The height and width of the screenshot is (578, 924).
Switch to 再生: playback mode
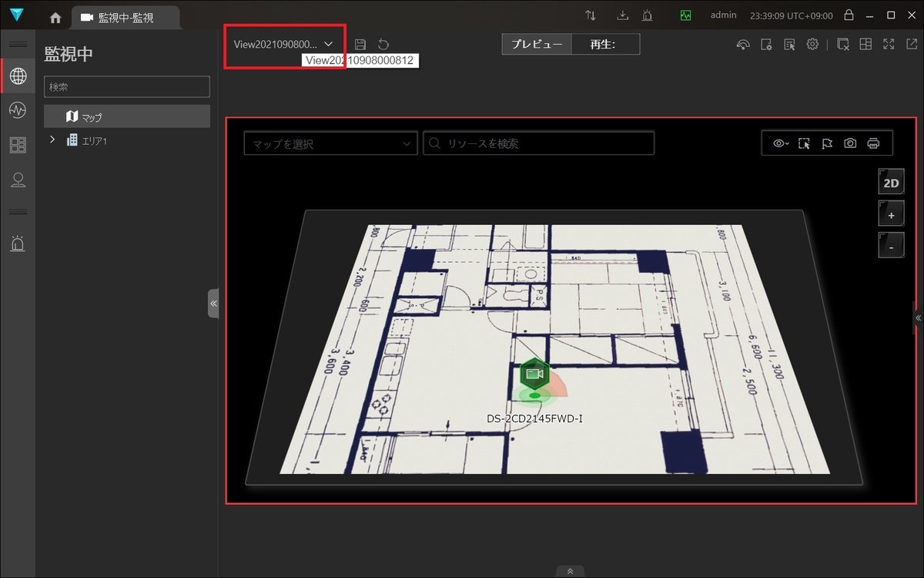click(606, 44)
